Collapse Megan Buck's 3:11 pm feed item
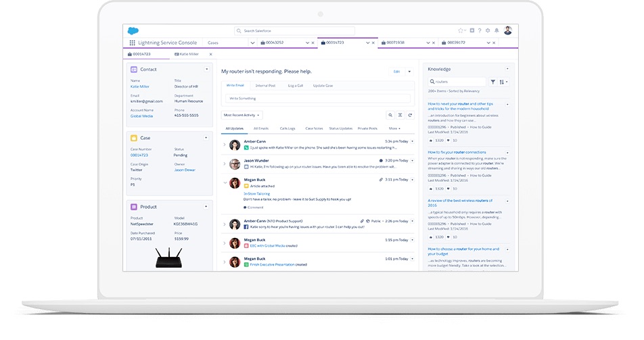The width and height of the screenshot is (644, 340). [x=225, y=183]
